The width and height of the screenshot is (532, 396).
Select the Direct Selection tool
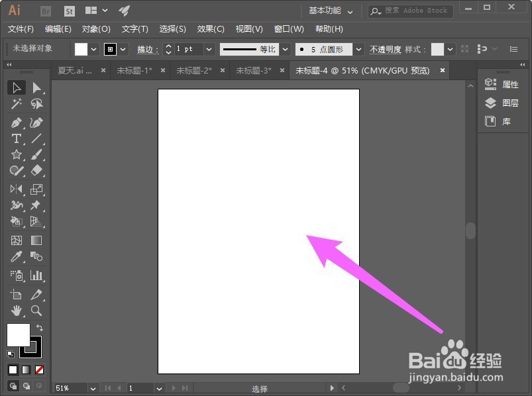click(x=36, y=87)
